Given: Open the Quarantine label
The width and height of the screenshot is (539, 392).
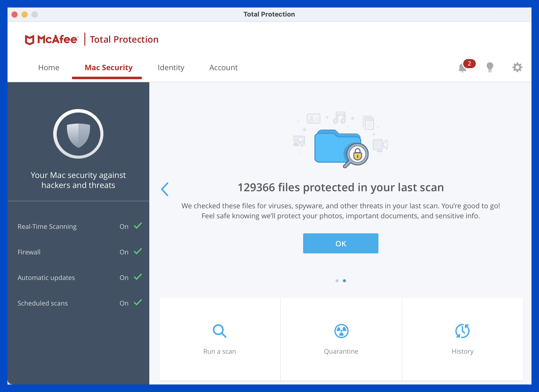Looking at the screenshot, I should coord(341,351).
